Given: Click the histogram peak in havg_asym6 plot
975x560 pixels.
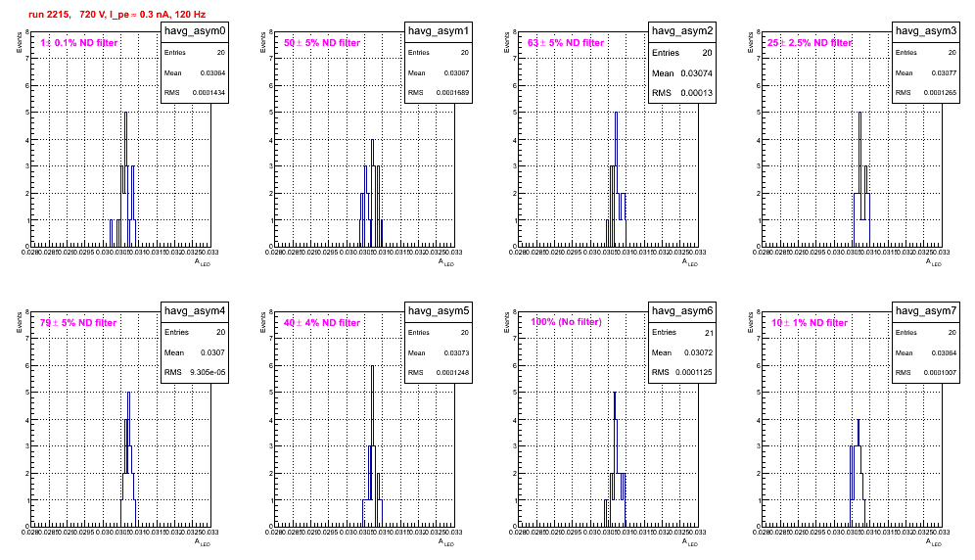Looking at the screenshot, I should [615, 394].
